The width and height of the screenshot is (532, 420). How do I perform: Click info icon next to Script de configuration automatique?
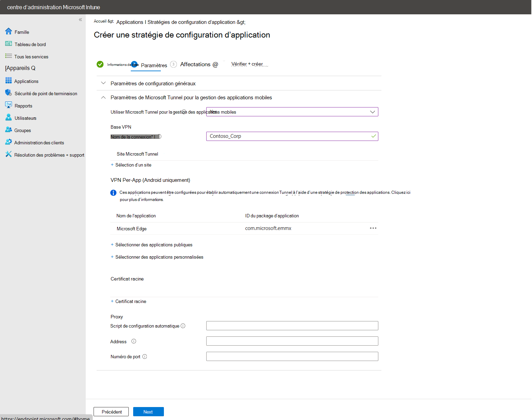[183, 326]
